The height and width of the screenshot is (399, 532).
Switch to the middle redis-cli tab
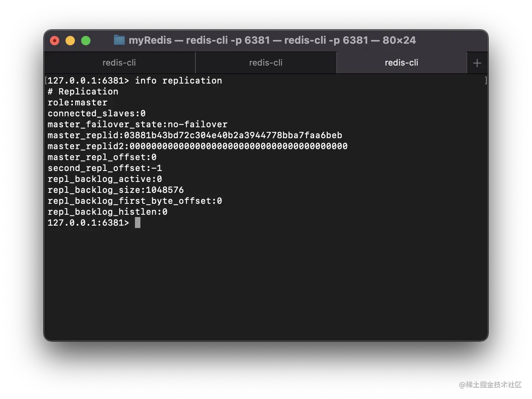pos(266,62)
